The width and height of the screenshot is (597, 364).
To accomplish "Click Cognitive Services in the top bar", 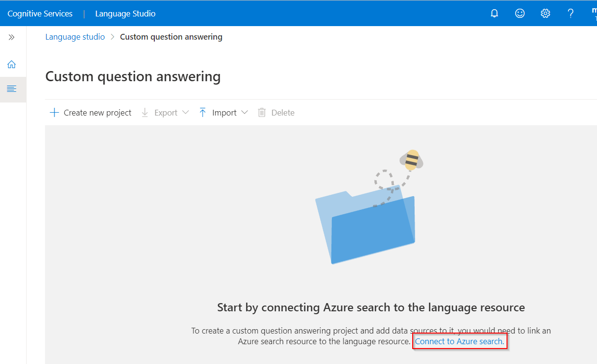I will 40,13.
